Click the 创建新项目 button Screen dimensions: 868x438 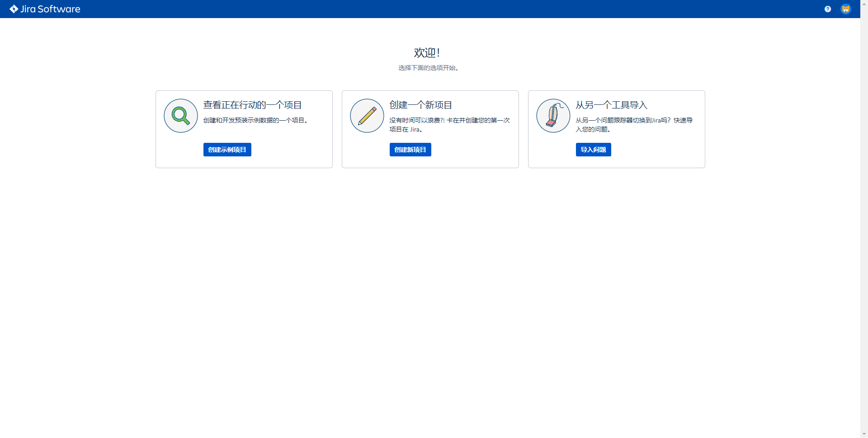click(x=410, y=150)
